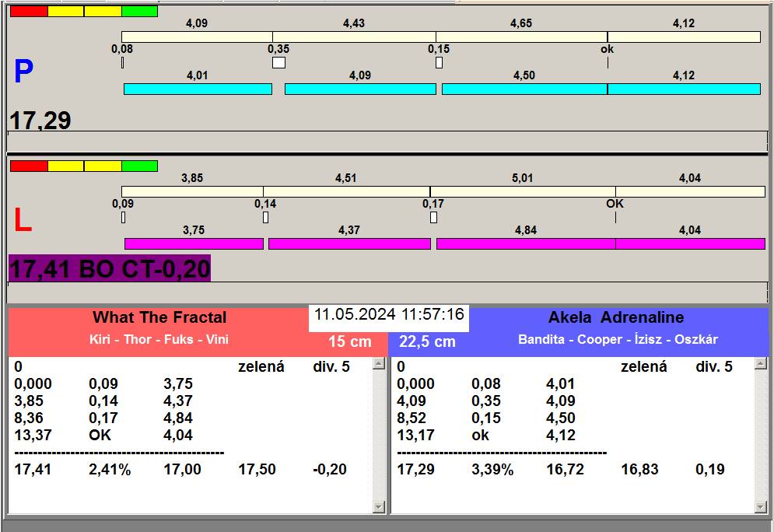Click the 16,83 value in right table

(639, 469)
